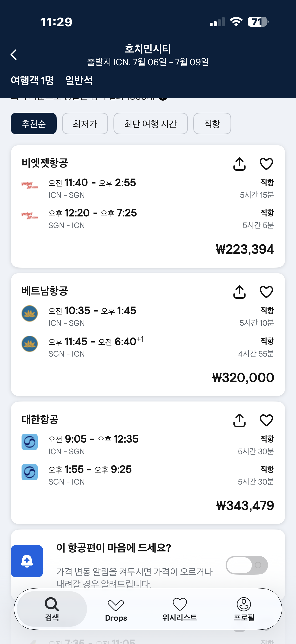
Task: Go to the 위시리스트 tab
Action: pos(180,609)
